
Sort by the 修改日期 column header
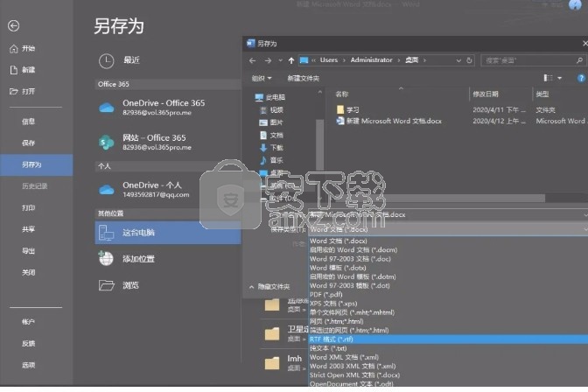click(486, 94)
